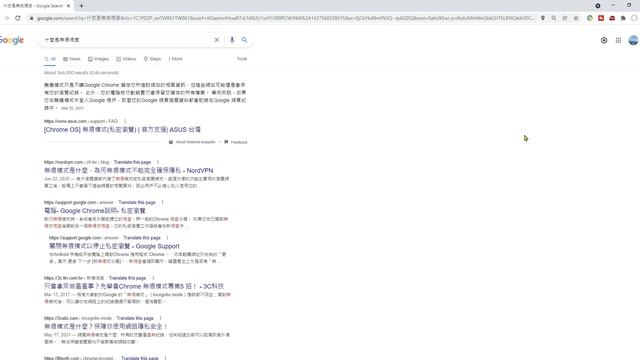This screenshot has width=640, height=360.
Task: Open the green circular extension icon
Action: pos(590,18)
